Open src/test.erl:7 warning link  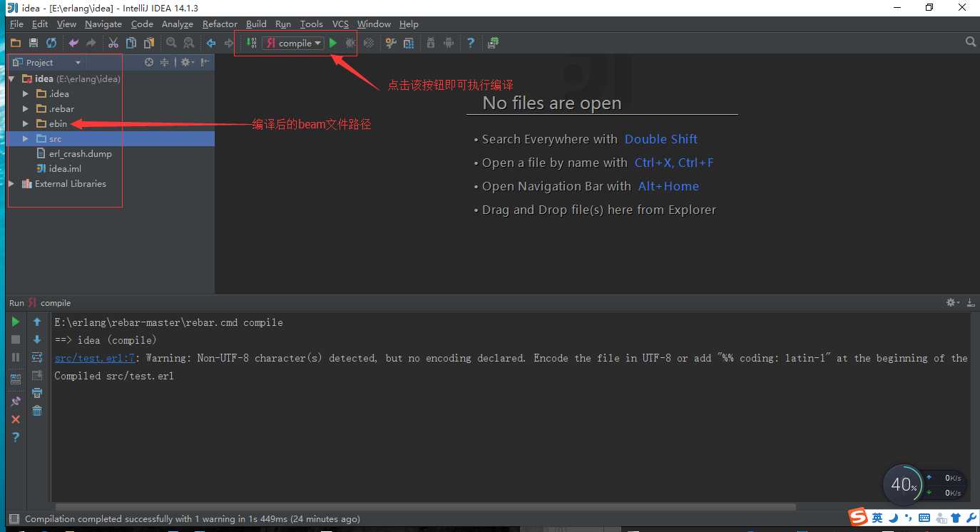click(95, 358)
